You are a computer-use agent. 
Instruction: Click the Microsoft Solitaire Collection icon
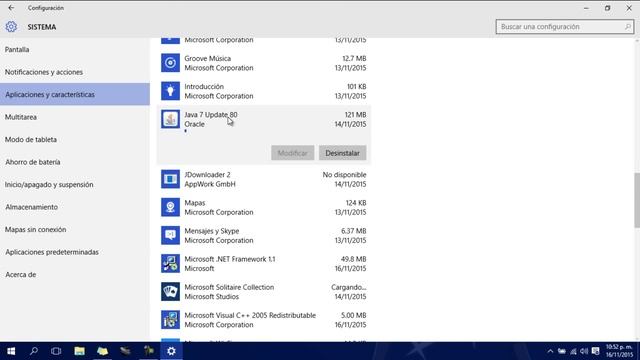click(170, 292)
